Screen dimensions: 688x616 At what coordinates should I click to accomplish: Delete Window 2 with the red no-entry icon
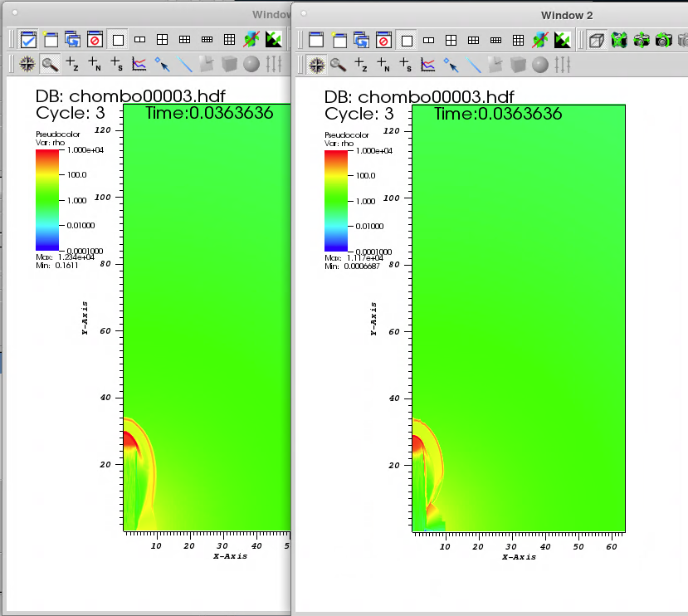pyautogui.click(x=383, y=41)
